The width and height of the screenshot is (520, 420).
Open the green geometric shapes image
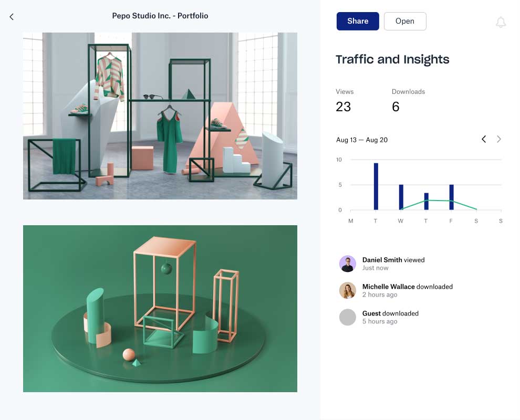coord(160,309)
